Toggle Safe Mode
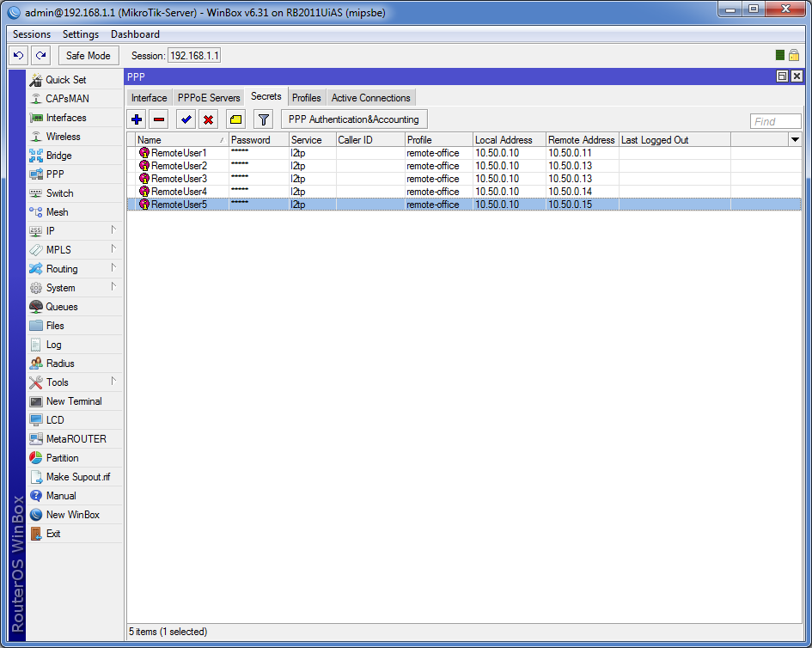Viewport: 812px width, 648px height. pos(88,55)
